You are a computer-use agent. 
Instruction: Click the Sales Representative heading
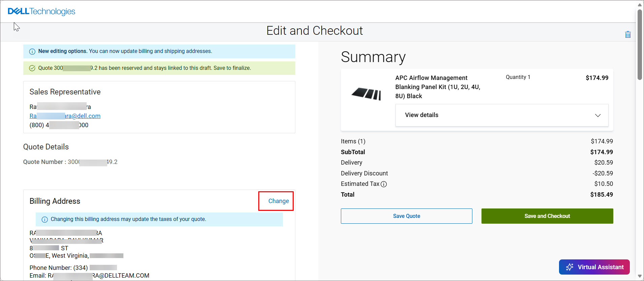65,92
